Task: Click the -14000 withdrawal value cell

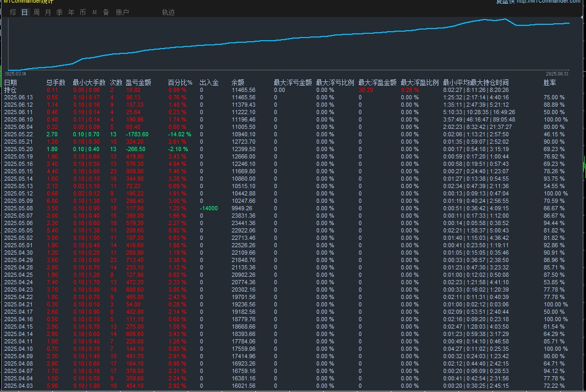Action: coord(208,208)
